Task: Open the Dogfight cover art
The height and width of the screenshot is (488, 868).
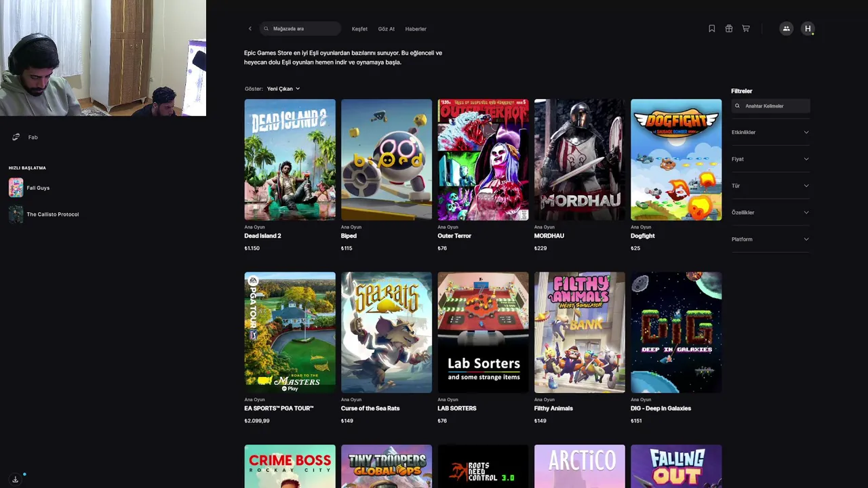Action: tap(676, 159)
